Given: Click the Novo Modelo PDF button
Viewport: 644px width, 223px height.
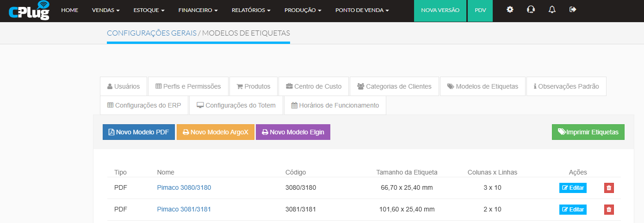Looking at the screenshot, I should [139, 132].
